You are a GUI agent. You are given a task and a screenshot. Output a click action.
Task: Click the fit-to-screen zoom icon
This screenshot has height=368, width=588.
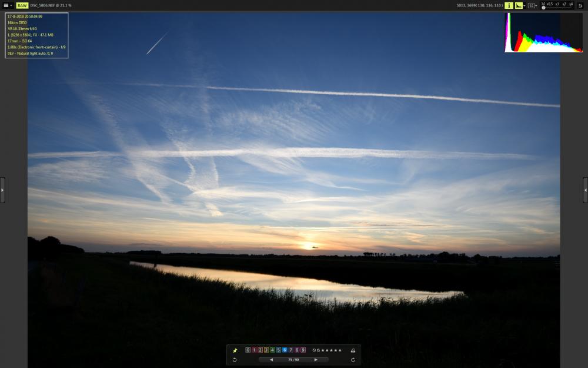[543, 4]
